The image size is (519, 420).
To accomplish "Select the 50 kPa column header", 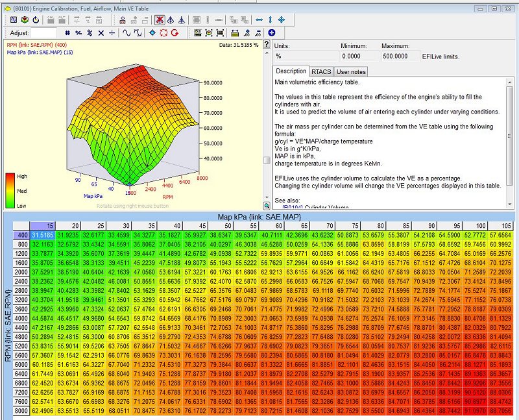I will 221,226.
